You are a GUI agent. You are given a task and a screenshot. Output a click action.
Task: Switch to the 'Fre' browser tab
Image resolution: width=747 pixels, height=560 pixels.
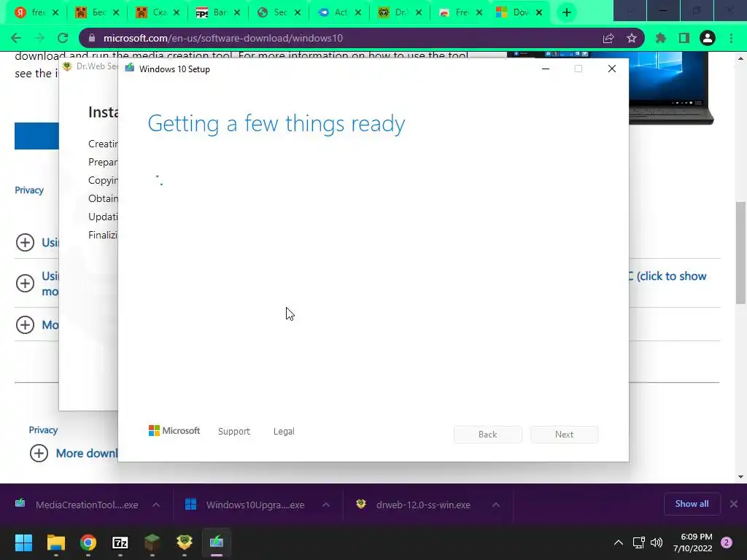pyautogui.click(x=460, y=13)
